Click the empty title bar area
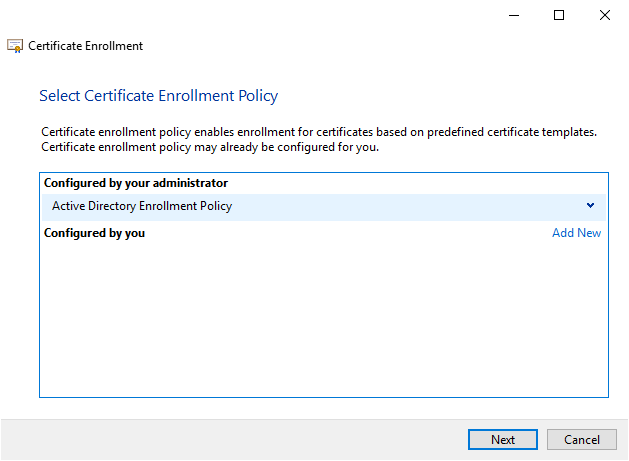Image resolution: width=629 pixels, height=461 pixels. pyautogui.click(x=250, y=15)
